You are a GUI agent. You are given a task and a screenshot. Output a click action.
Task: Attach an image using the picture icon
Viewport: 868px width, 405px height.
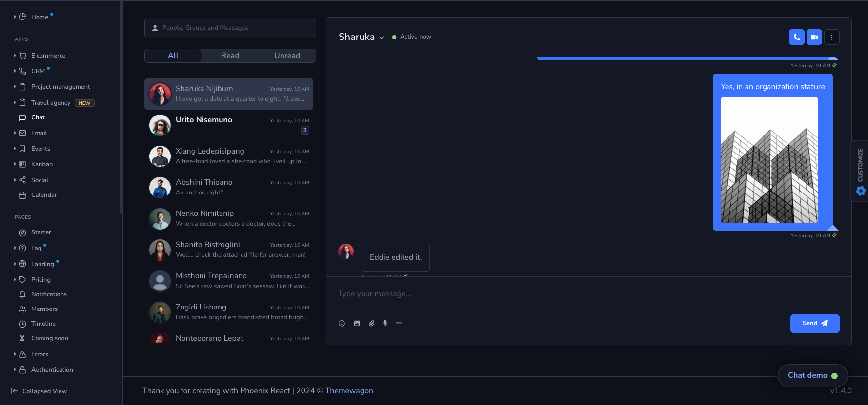tap(357, 323)
